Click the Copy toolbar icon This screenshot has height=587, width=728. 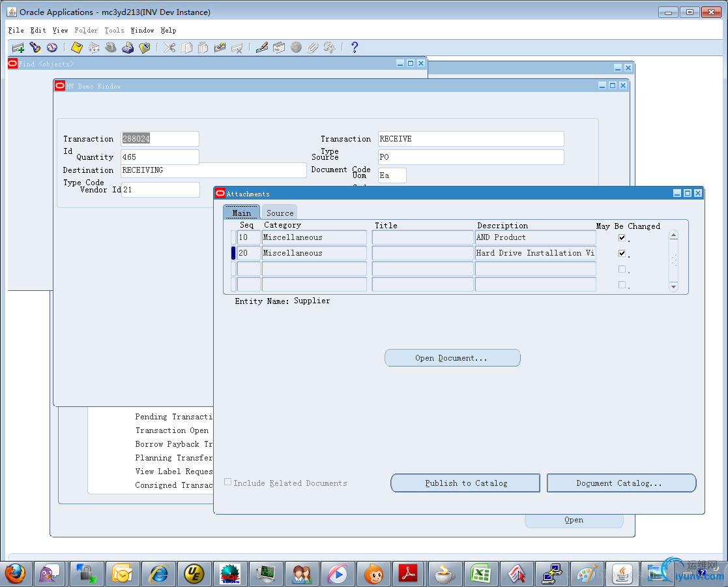click(x=186, y=48)
